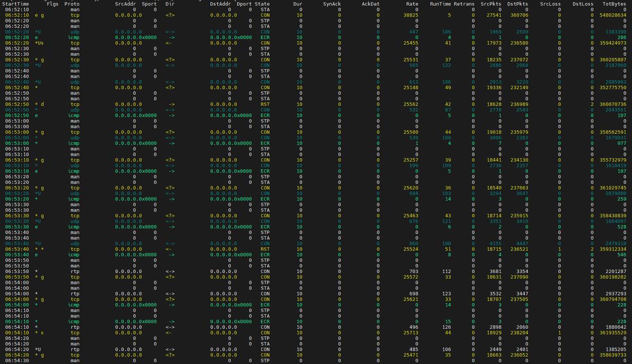Select the Rate value 25455
Viewport: 632px width, 364px height.
click(411, 43)
